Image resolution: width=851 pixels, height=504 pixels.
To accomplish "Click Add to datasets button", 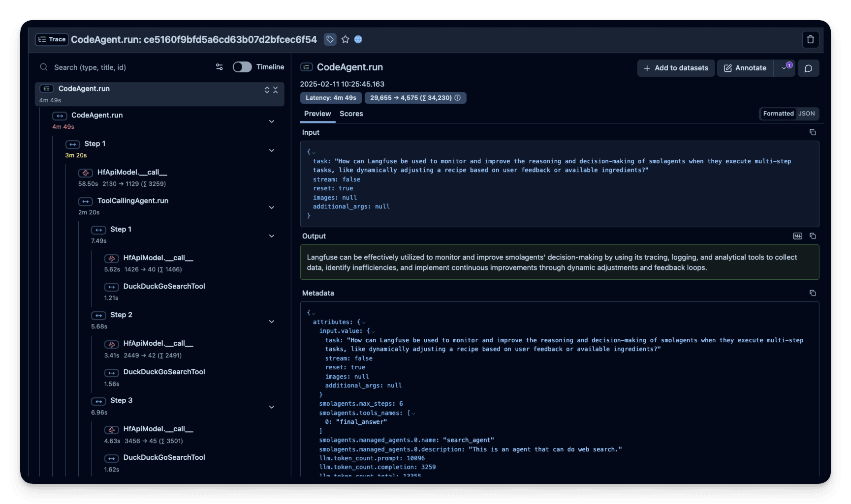I will click(x=676, y=68).
